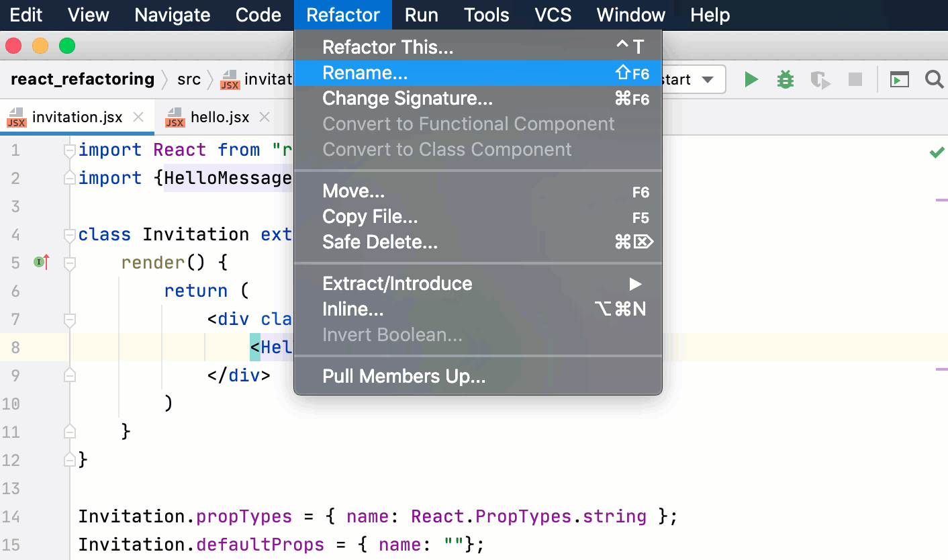Choose the Move... refactoring option
The height and width of the screenshot is (560, 948).
pyautogui.click(x=354, y=191)
